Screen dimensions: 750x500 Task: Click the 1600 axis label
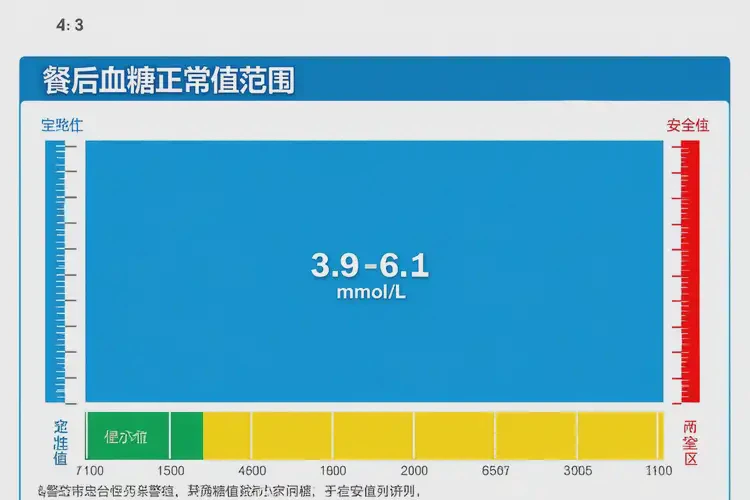pos(332,471)
